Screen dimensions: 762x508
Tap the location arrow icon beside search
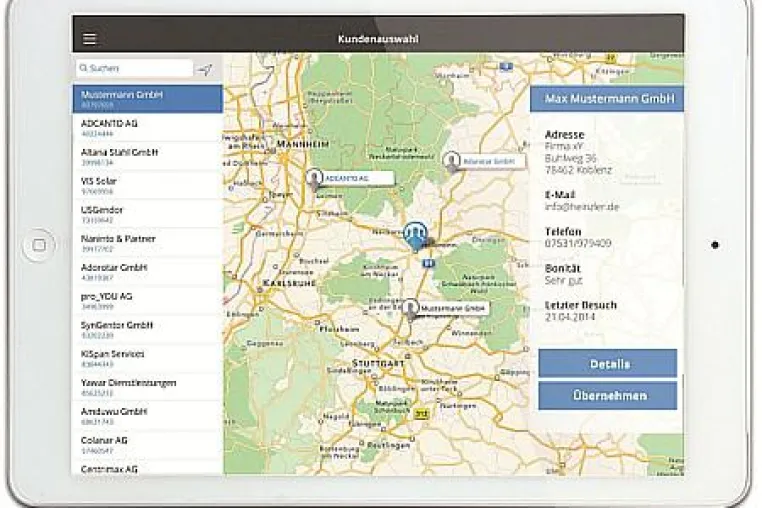(205, 70)
